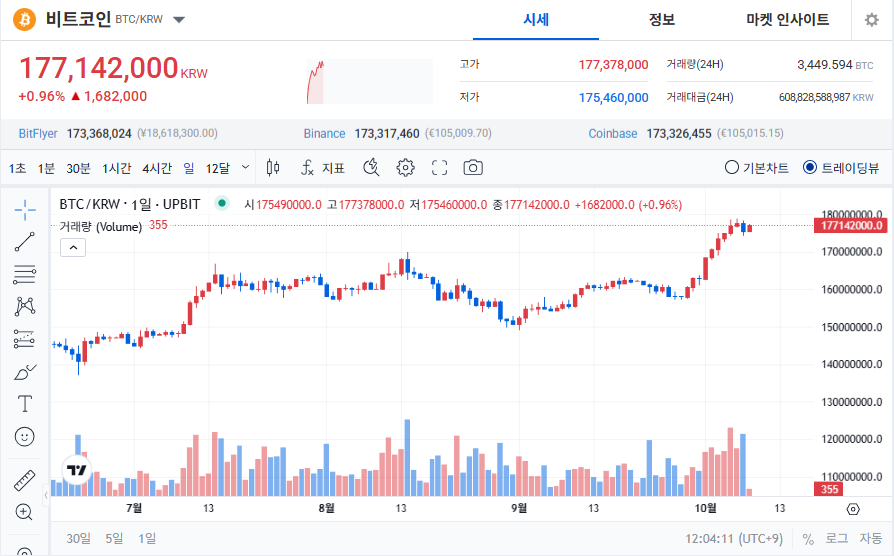This screenshot has height=556, width=894.
Task: Set date range to 5일
Action: pyautogui.click(x=114, y=538)
